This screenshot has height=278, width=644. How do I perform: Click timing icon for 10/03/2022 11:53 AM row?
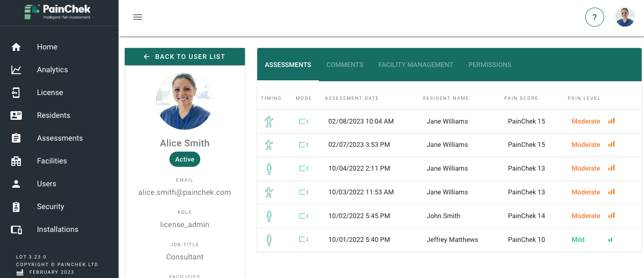269,192
